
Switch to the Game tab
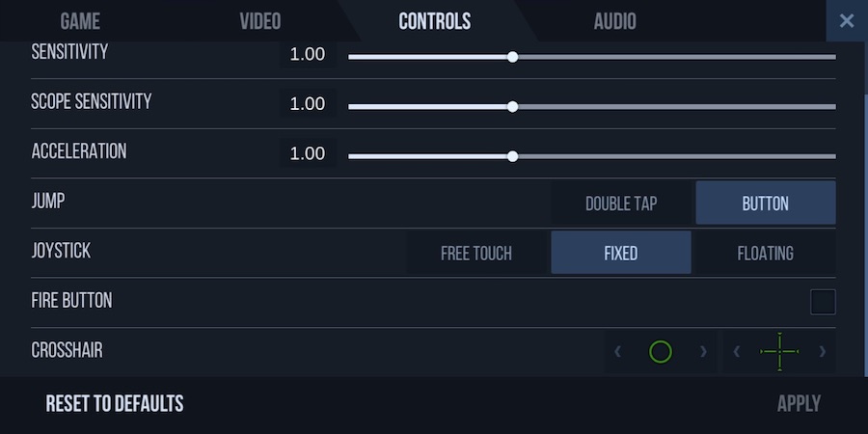80,21
